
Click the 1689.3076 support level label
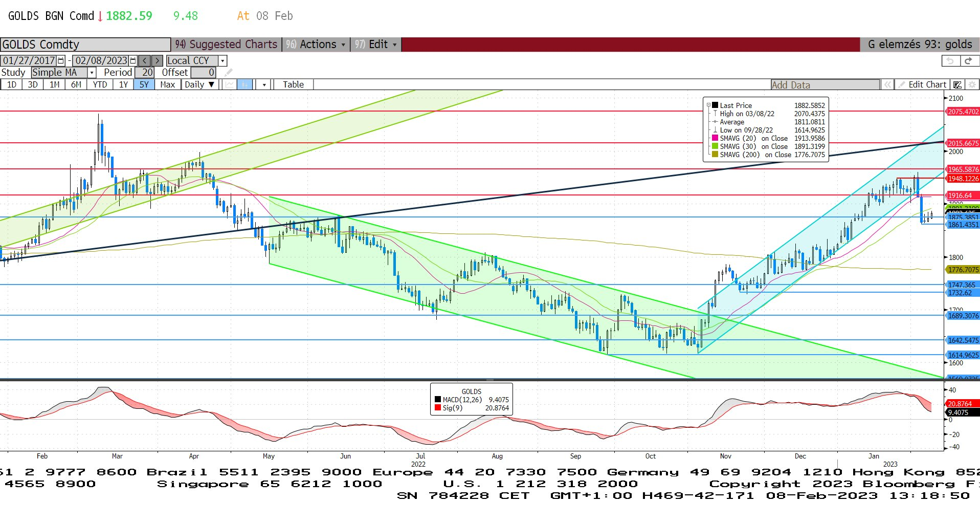click(x=963, y=316)
